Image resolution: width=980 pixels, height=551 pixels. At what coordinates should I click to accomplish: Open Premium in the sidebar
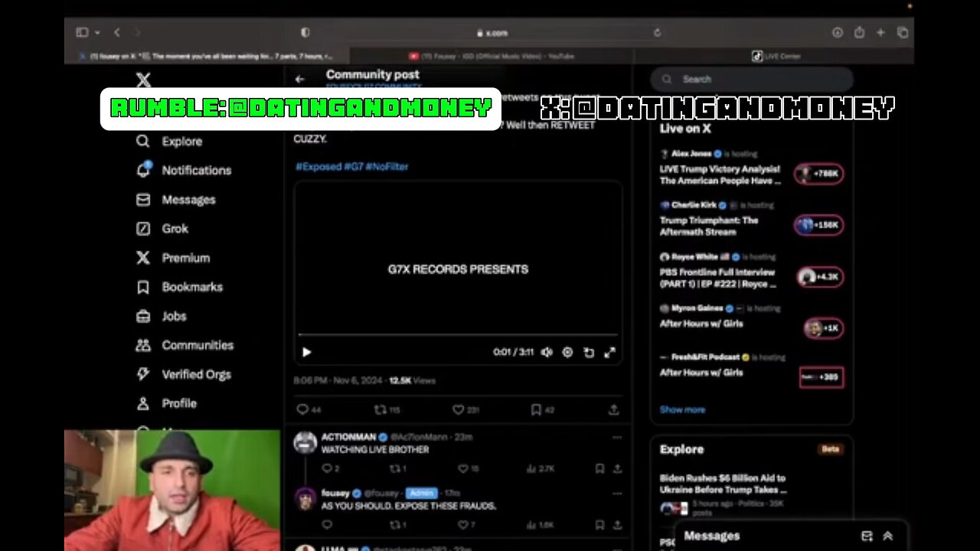tap(172, 258)
